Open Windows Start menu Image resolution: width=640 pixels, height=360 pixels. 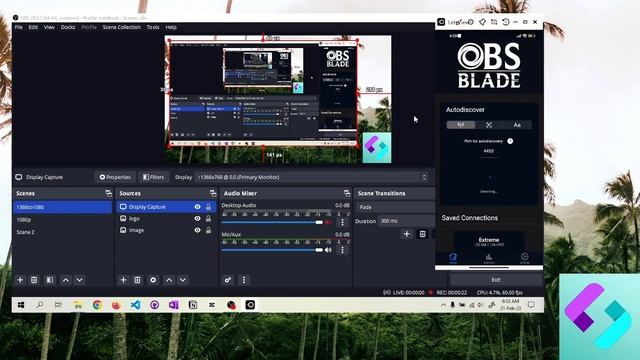(x=21, y=305)
